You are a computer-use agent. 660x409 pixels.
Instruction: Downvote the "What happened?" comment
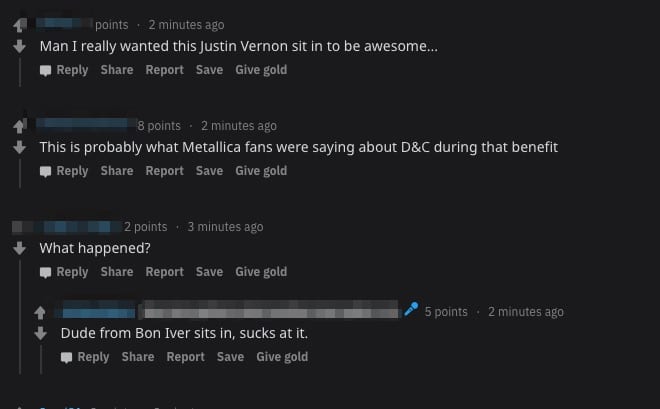[x=19, y=248]
